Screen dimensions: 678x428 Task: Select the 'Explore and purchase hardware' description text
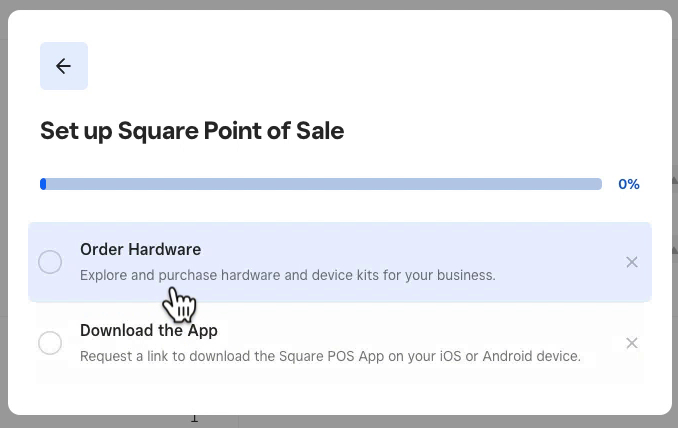pyautogui.click(x=288, y=275)
